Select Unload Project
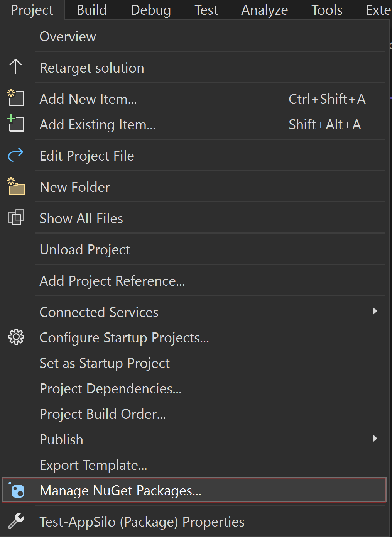The height and width of the screenshot is (537, 392). (84, 249)
